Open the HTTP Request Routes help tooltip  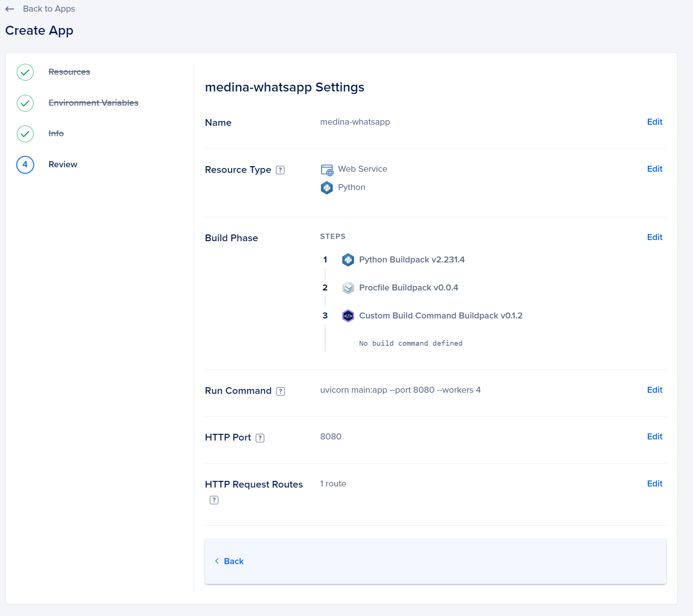(214, 500)
